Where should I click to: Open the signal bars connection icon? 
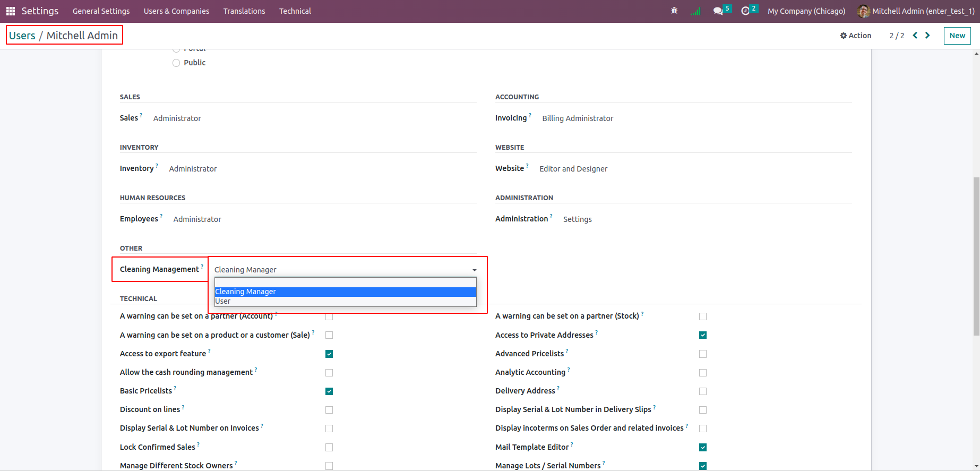695,11
